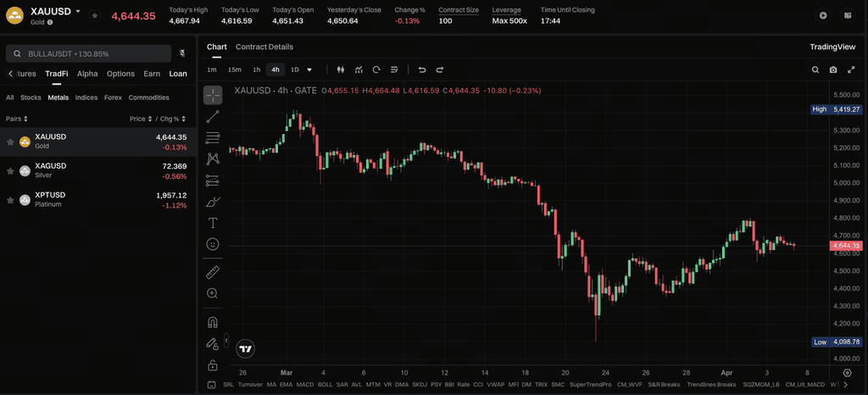Toggle stay in drawing mode
The image size is (868, 395).
(x=213, y=343)
